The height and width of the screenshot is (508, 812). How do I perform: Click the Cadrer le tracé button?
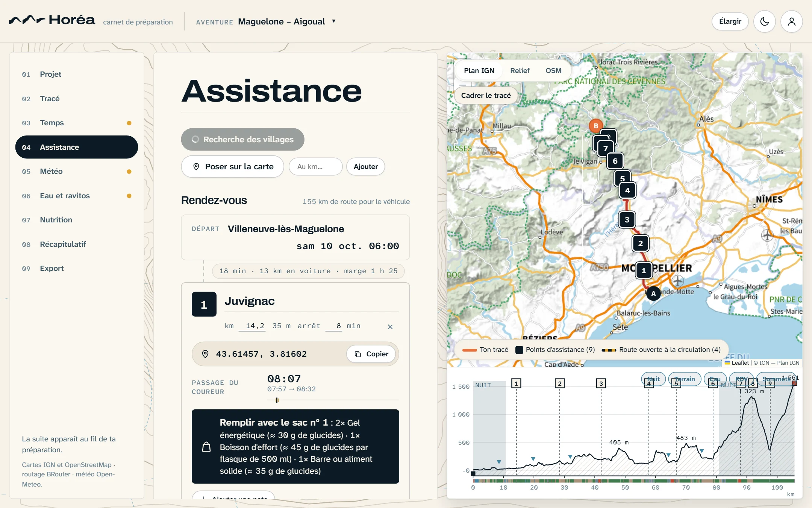[486, 95]
